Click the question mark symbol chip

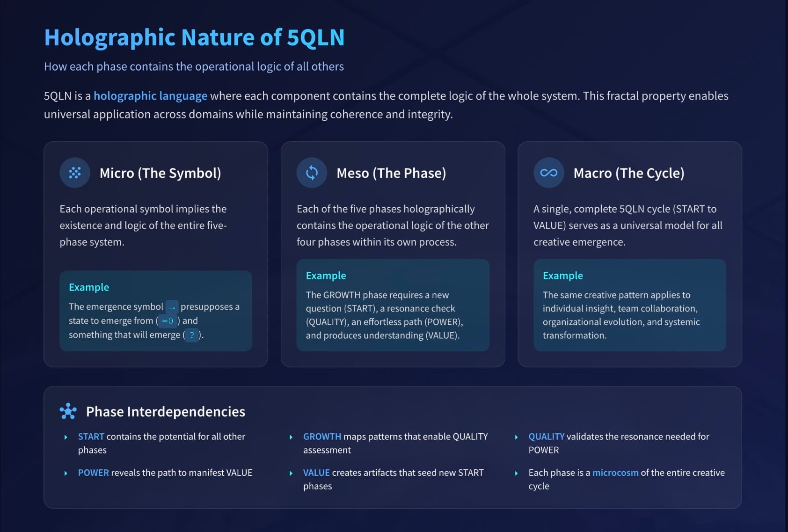191,335
